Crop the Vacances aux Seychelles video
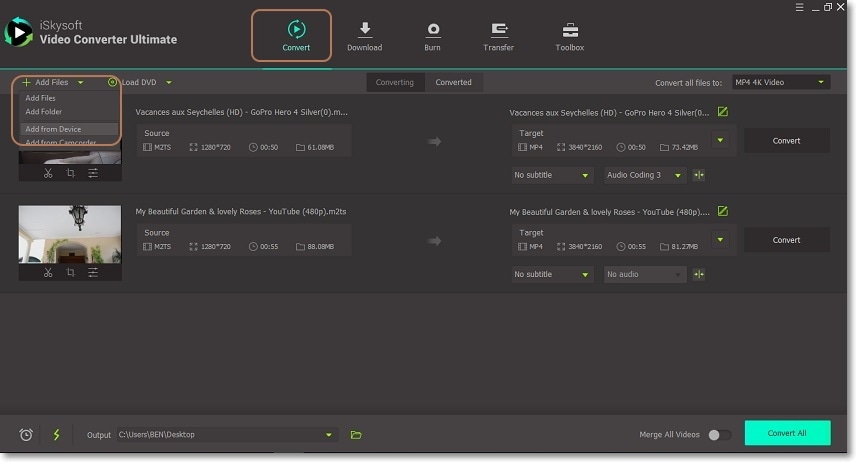Viewport: 856px width, 462px height. [70, 173]
